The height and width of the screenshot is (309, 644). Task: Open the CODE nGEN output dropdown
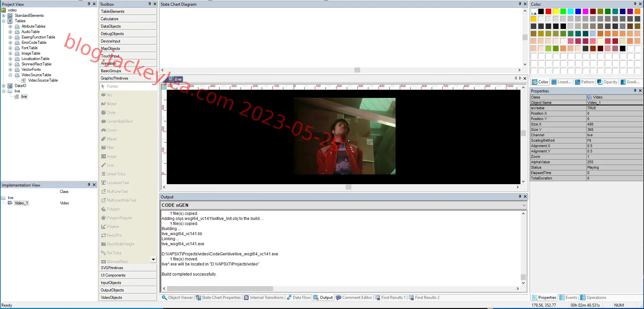click(524, 205)
